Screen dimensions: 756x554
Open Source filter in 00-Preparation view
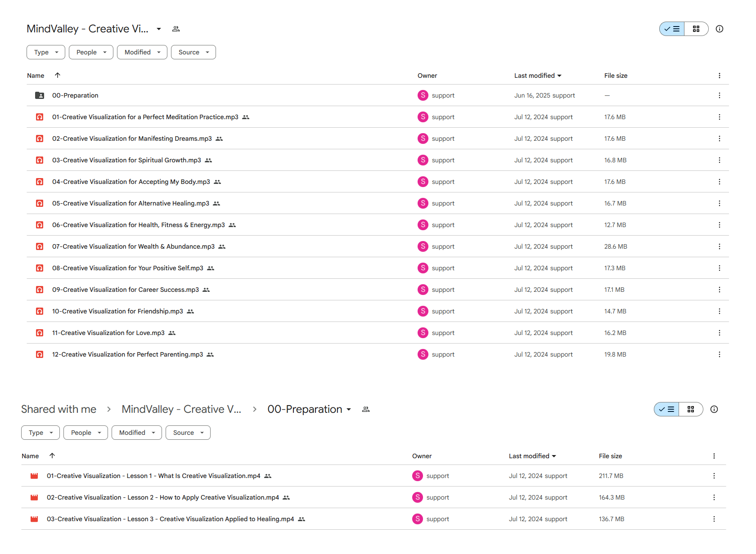coord(188,433)
